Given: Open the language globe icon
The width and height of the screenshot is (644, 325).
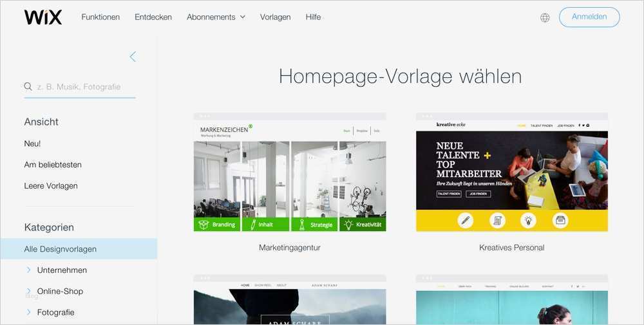Looking at the screenshot, I should pos(545,17).
